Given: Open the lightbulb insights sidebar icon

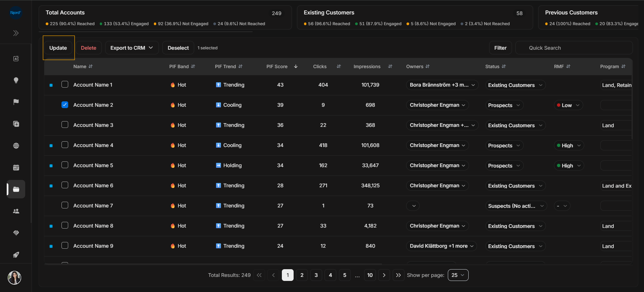Looking at the screenshot, I should coord(16,80).
